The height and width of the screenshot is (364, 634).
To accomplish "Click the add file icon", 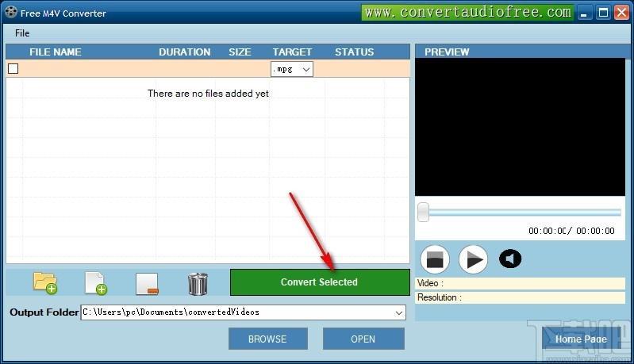I will pyautogui.click(x=96, y=283).
